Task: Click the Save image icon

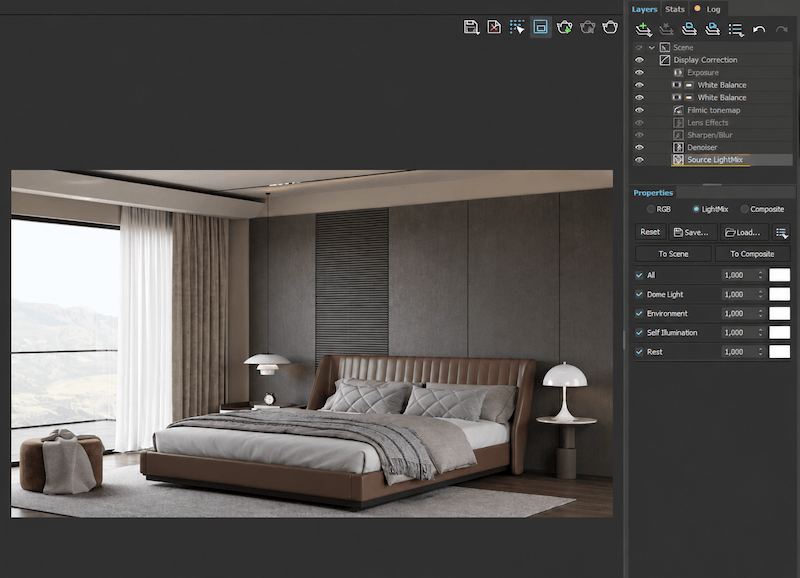Action: tap(471, 27)
